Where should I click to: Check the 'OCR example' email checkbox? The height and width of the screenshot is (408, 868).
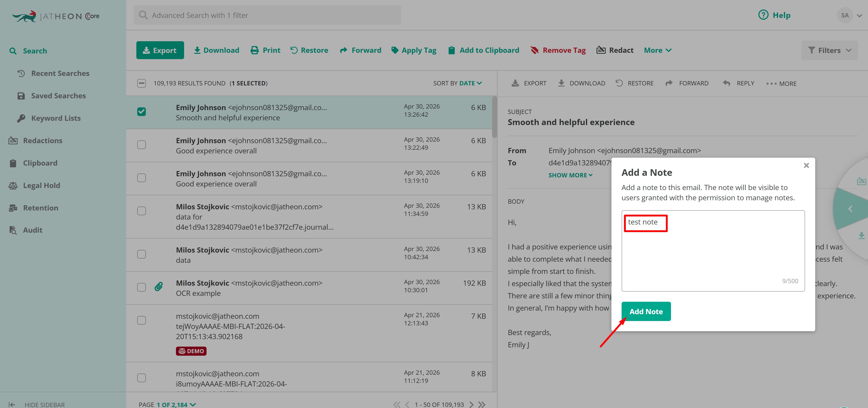point(142,287)
